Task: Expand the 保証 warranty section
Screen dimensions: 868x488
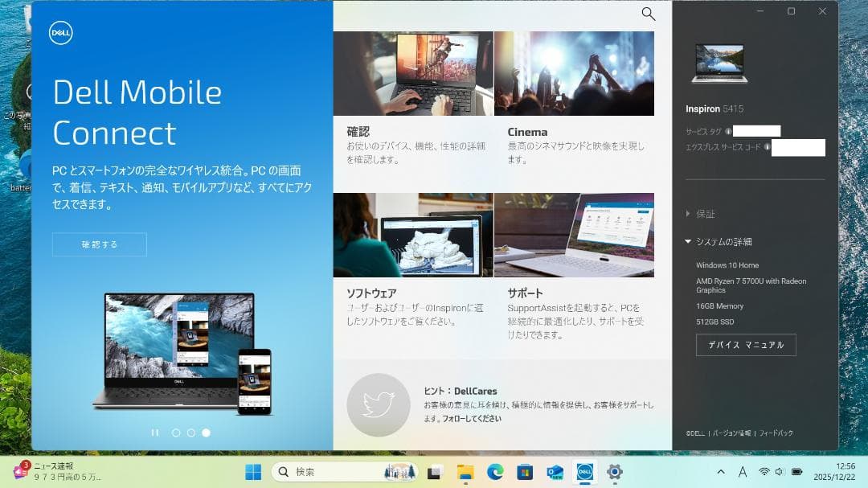Action: point(703,214)
